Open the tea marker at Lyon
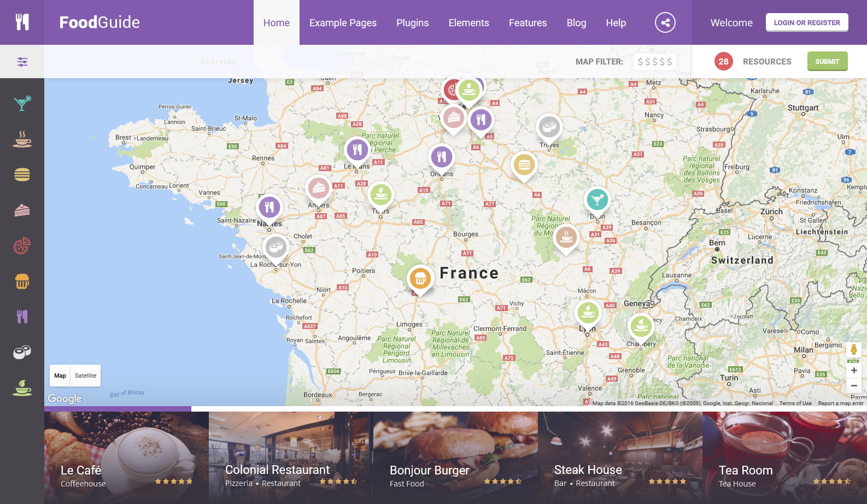The height and width of the screenshot is (504, 867). click(589, 314)
